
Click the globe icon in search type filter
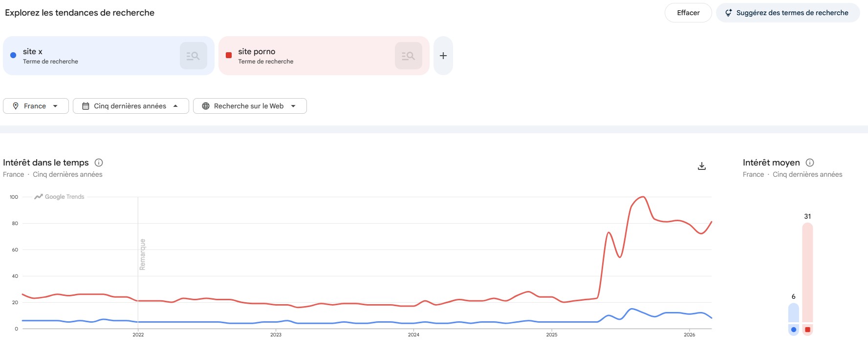206,106
